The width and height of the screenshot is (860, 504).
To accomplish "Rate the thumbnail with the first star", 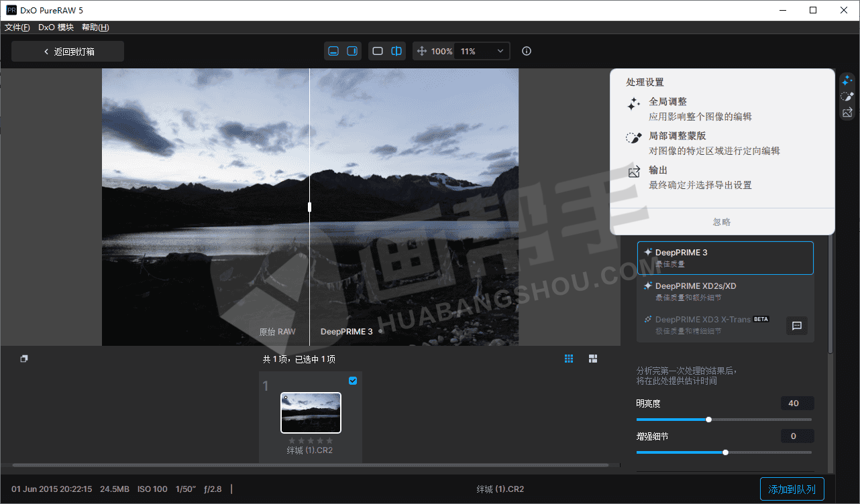I will coord(292,441).
